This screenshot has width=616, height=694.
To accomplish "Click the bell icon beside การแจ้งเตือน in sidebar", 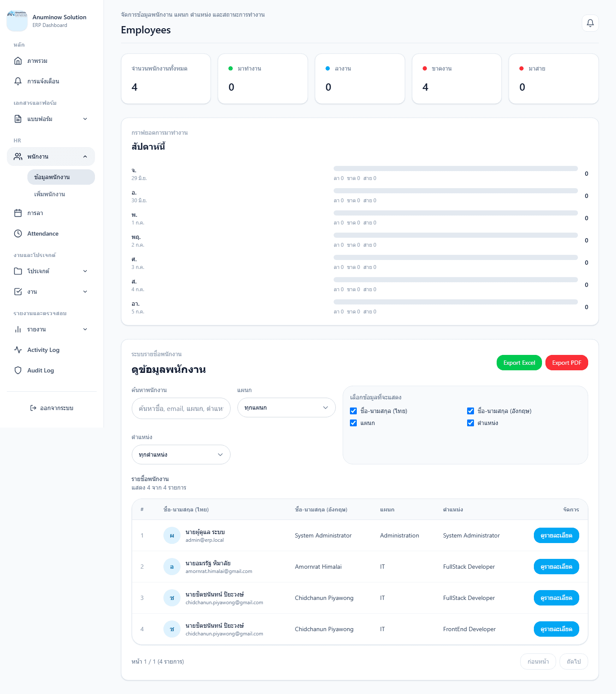I will click(x=18, y=81).
